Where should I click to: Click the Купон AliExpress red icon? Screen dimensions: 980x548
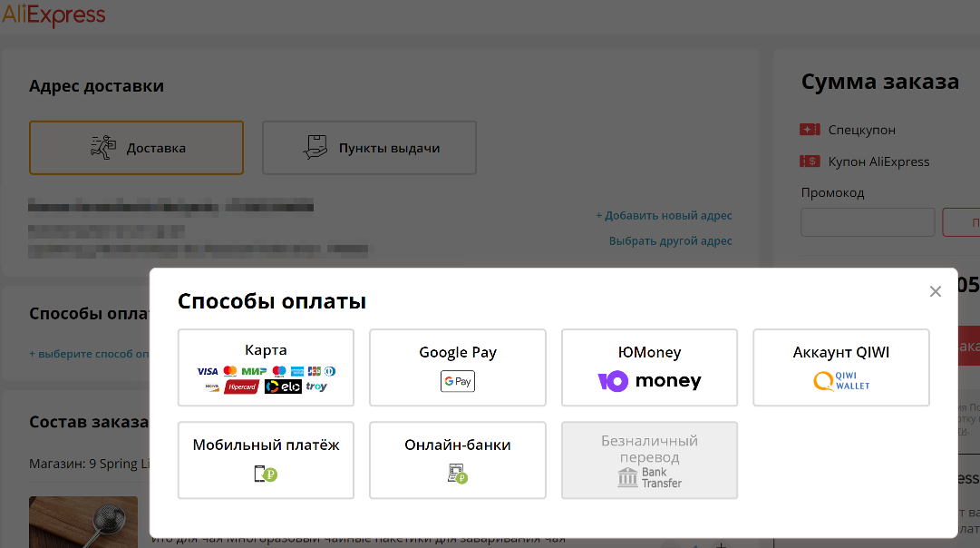(x=810, y=161)
